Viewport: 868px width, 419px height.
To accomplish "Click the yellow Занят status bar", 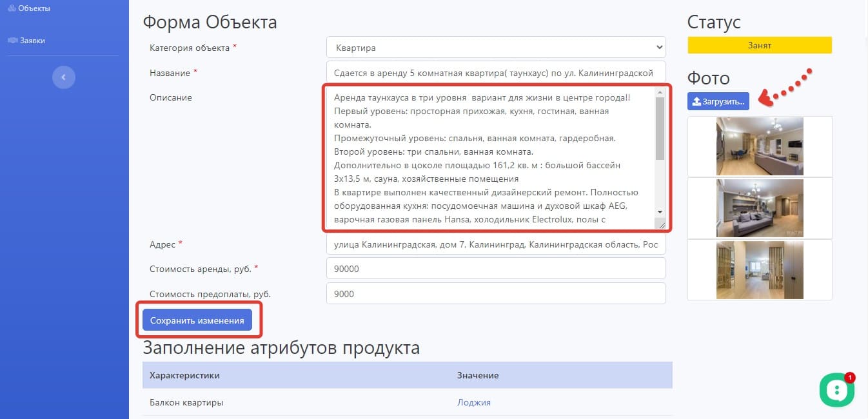I will click(759, 45).
